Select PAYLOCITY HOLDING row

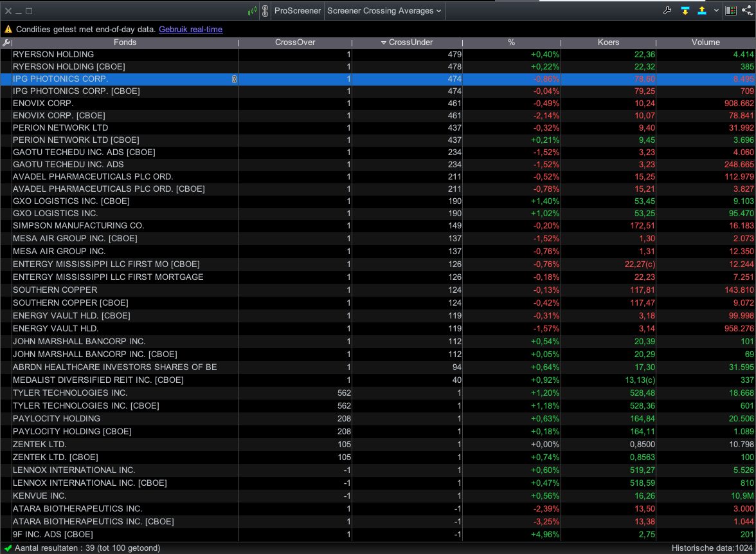click(x=378, y=419)
